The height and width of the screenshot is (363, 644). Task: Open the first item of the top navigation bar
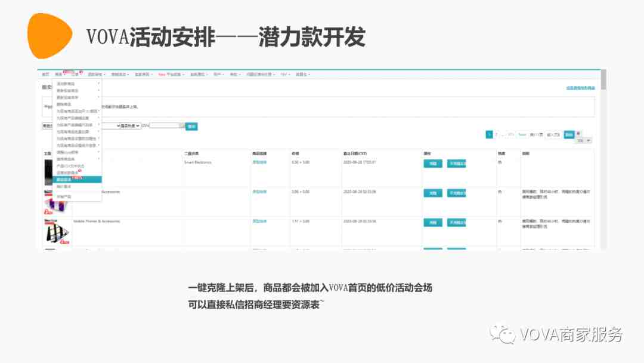click(45, 75)
